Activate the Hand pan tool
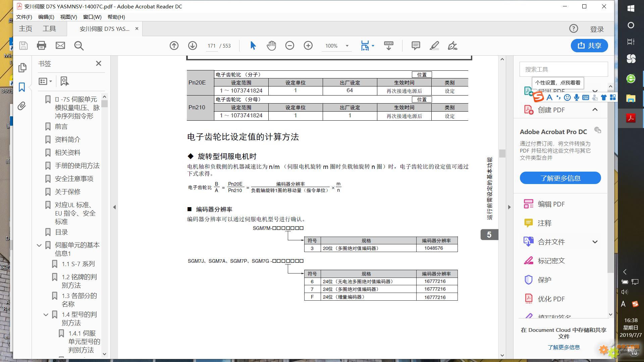This screenshot has height=362, width=644. (x=271, y=46)
